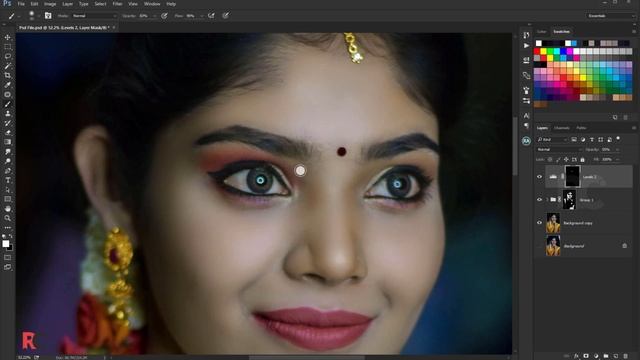The width and height of the screenshot is (640, 360).
Task: Open the Actions panel play icon
Action: click(x=526, y=45)
